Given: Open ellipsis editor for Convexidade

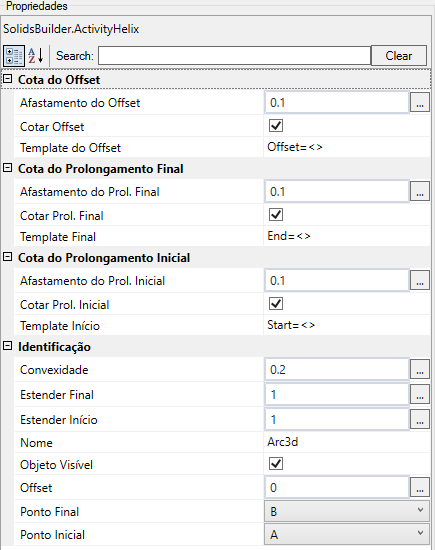Looking at the screenshot, I should click(420, 370).
